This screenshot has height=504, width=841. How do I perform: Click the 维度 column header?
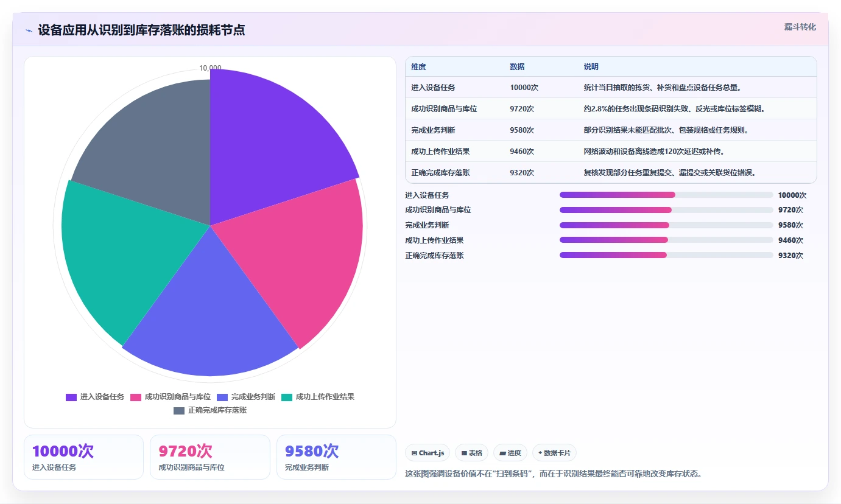pyautogui.click(x=418, y=67)
